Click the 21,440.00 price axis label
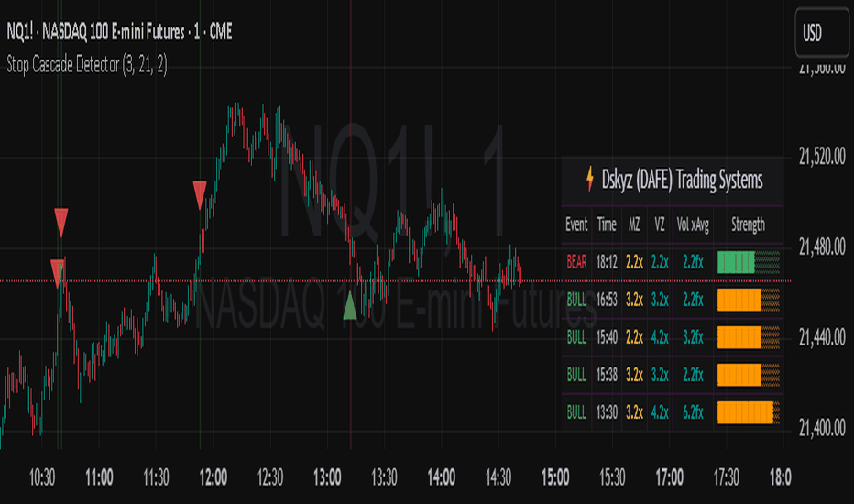Viewport: 854px width, 504px height. [822, 338]
